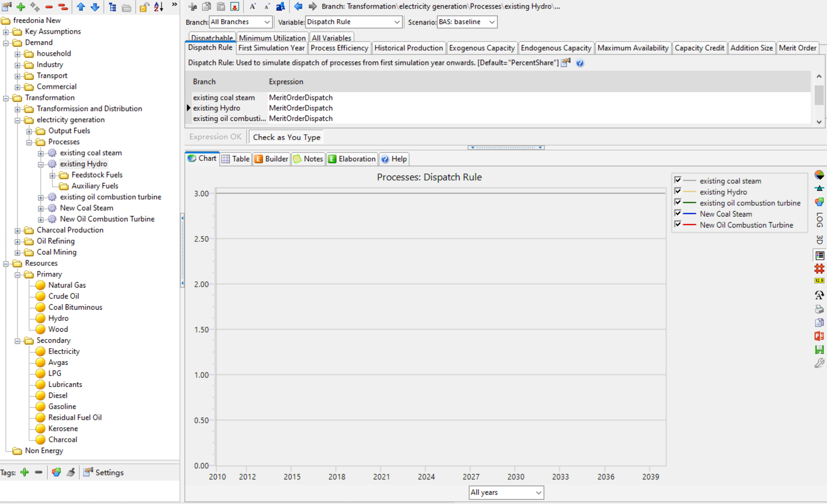Click the printer icon beside the chart
The width and height of the screenshot is (827, 504).
coord(819,309)
